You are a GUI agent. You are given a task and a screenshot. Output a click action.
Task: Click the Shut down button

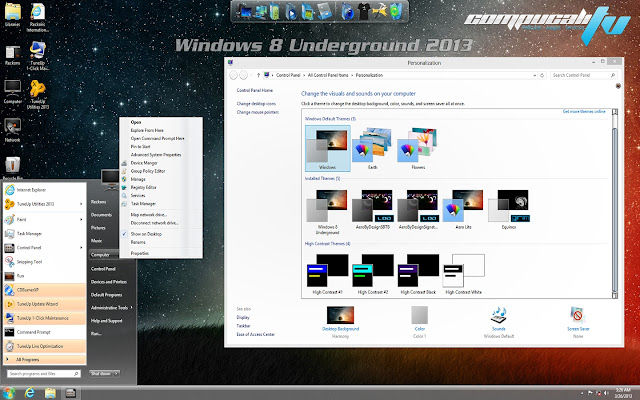(101, 373)
